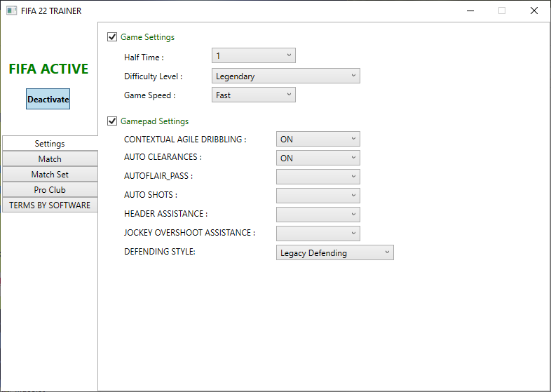The width and height of the screenshot is (551, 392).
Task: Close the FIFA 22 Trainer window
Action: click(534, 11)
